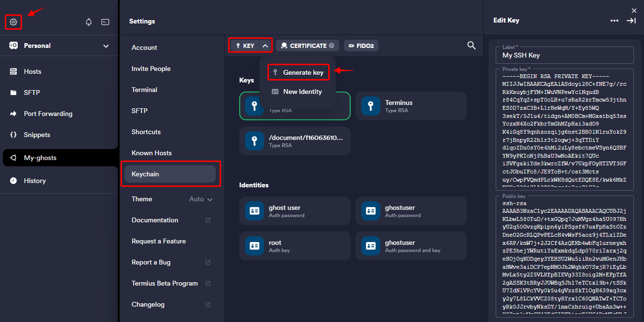This screenshot has width=644, height=322.
Task: Open the Theme Auto dropdown
Action: 201,199
